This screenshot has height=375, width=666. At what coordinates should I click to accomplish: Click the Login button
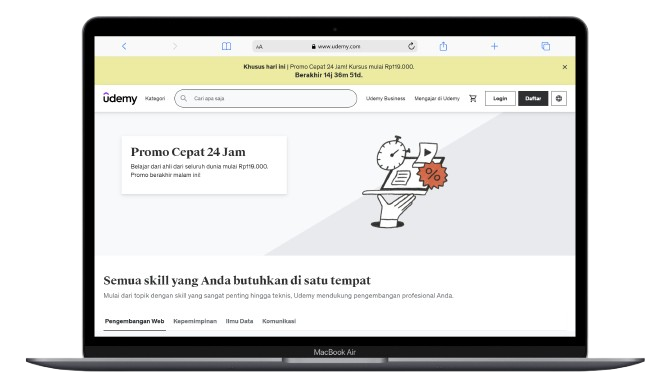click(x=500, y=99)
